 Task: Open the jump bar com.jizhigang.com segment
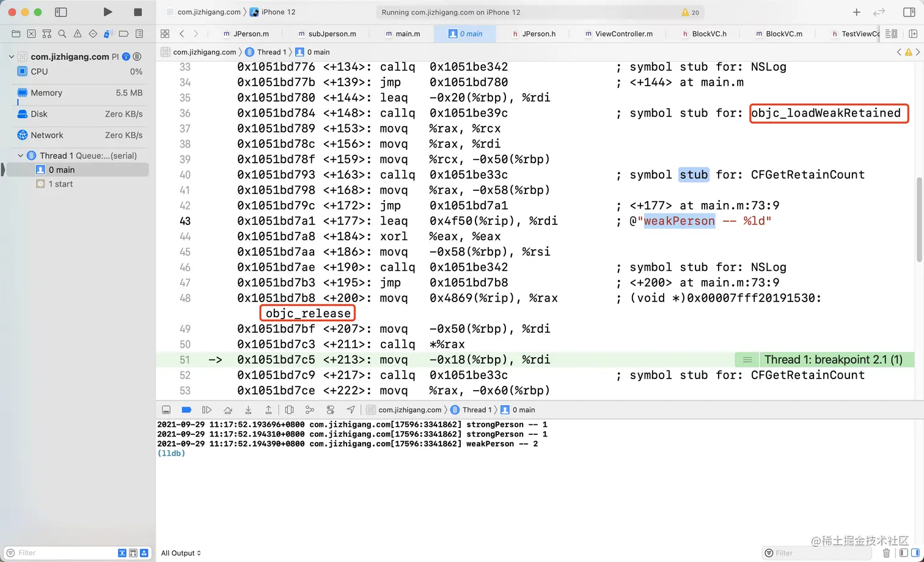click(x=199, y=52)
